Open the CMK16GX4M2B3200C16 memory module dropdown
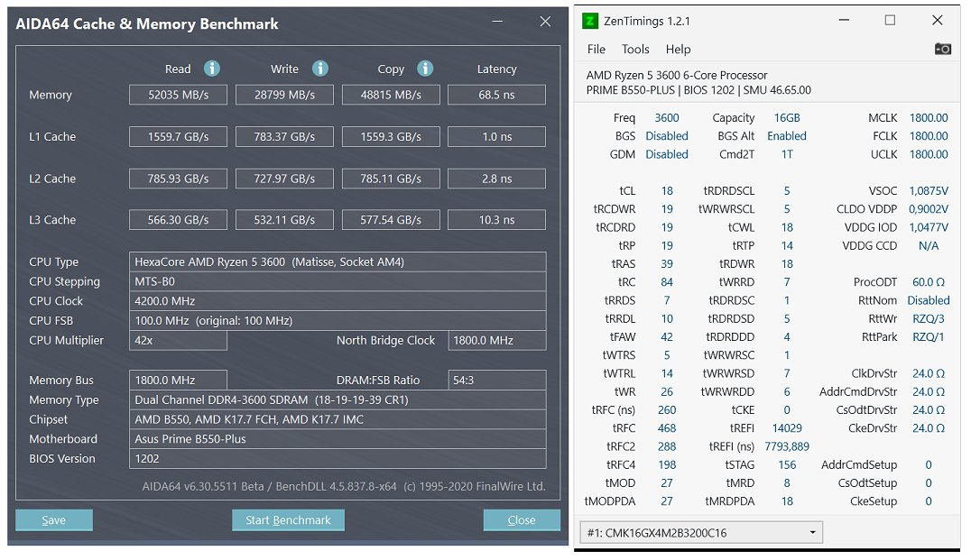 tap(699, 532)
